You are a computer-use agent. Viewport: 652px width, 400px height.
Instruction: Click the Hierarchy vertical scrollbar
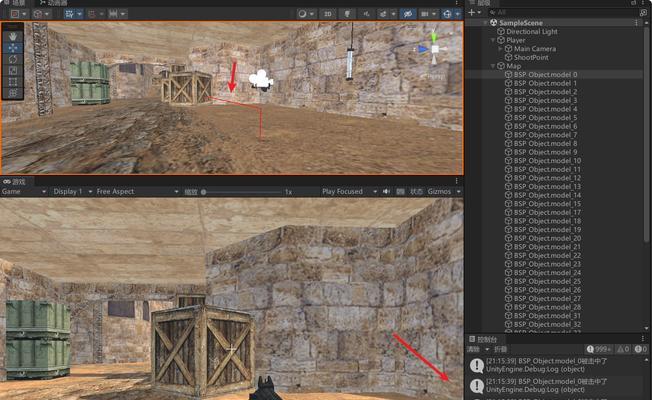pos(646,137)
